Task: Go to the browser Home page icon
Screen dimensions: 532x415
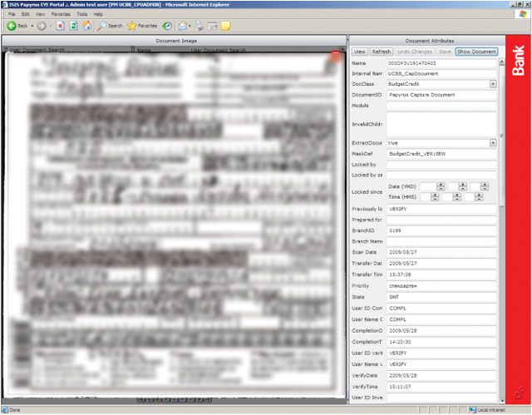Action: (87, 26)
